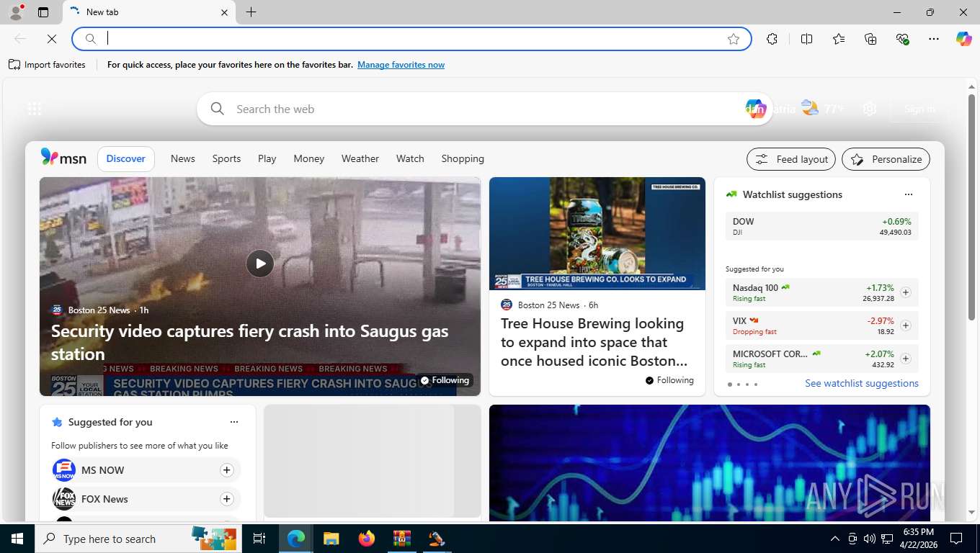Screen dimensions: 980x553
Task: Open Watchlist suggestions more options
Action: [x=908, y=194]
